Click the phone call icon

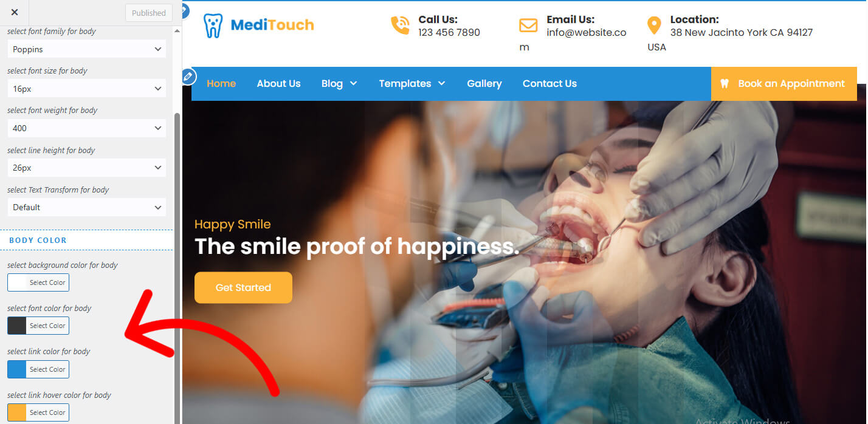pyautogui.click(x=400, y=25)
